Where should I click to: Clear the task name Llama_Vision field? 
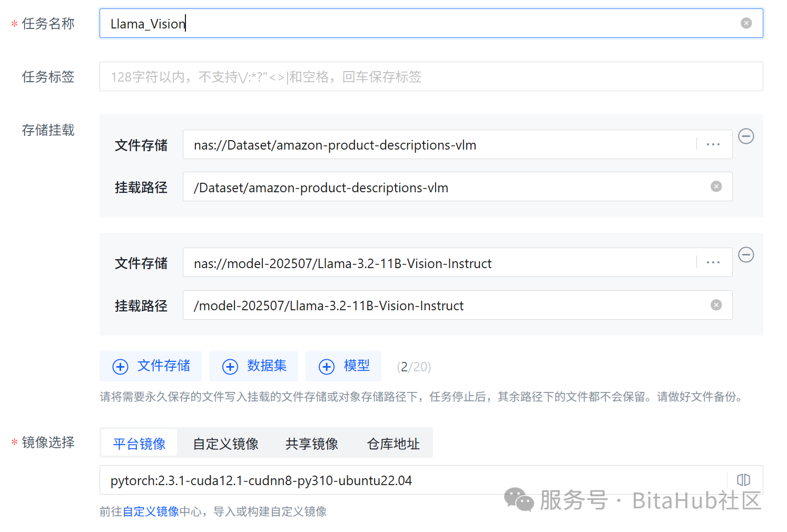[x=746, y=23]
